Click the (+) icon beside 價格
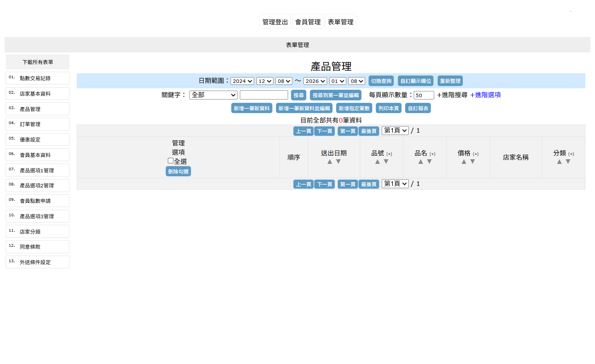The height and width of the screenshot is (364, 595). (475, 154)
